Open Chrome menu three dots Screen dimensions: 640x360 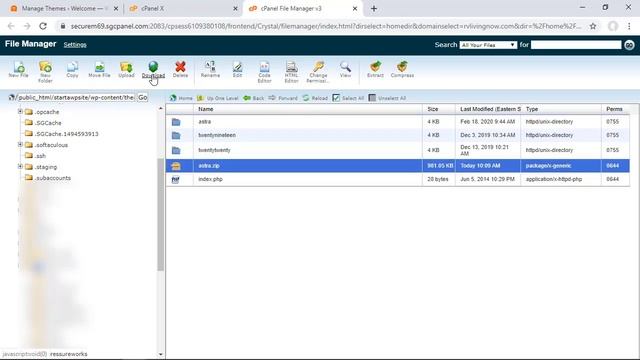[x=629, y=26]
